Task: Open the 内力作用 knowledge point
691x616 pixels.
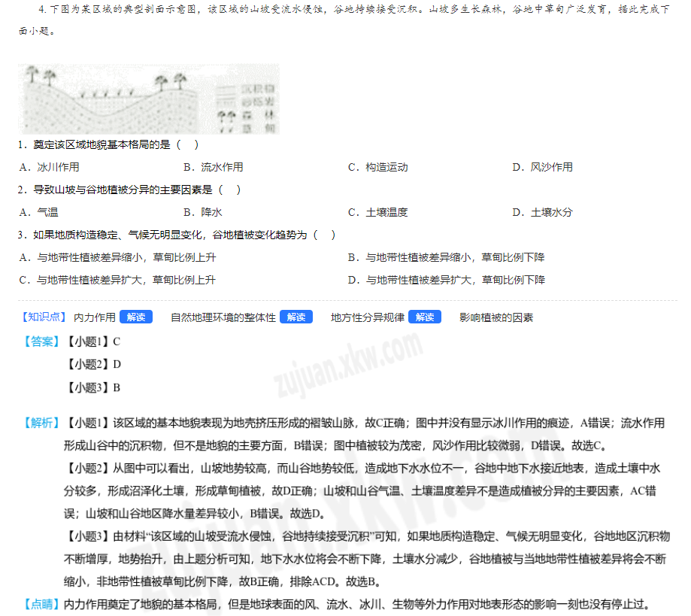Action: coord(95,317)
